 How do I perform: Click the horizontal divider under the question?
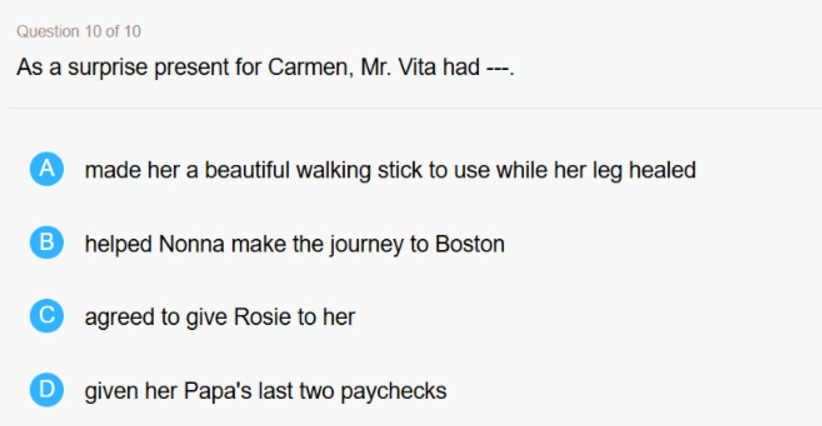click(x=415, y=108)
